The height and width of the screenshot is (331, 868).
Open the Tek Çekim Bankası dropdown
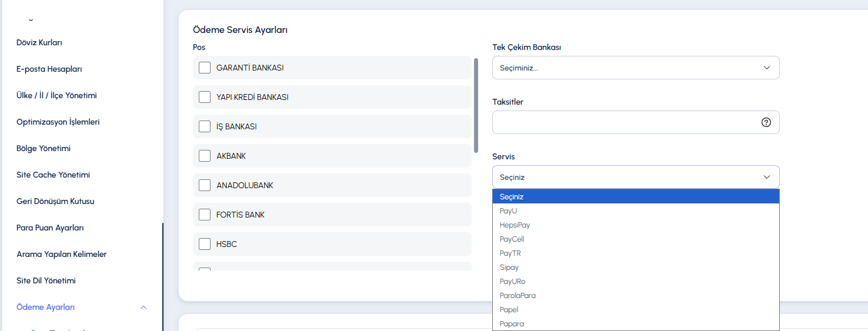pos(636,68)
